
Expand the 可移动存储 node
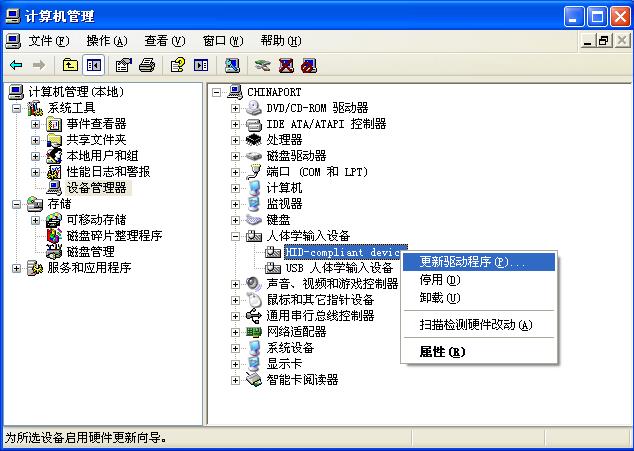point(36,220)
